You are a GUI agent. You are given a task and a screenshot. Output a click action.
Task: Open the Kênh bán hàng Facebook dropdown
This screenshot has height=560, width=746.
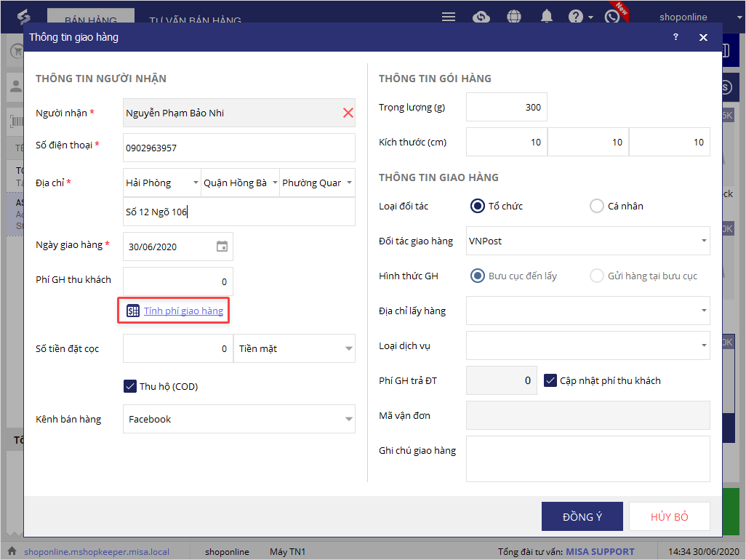348,419
